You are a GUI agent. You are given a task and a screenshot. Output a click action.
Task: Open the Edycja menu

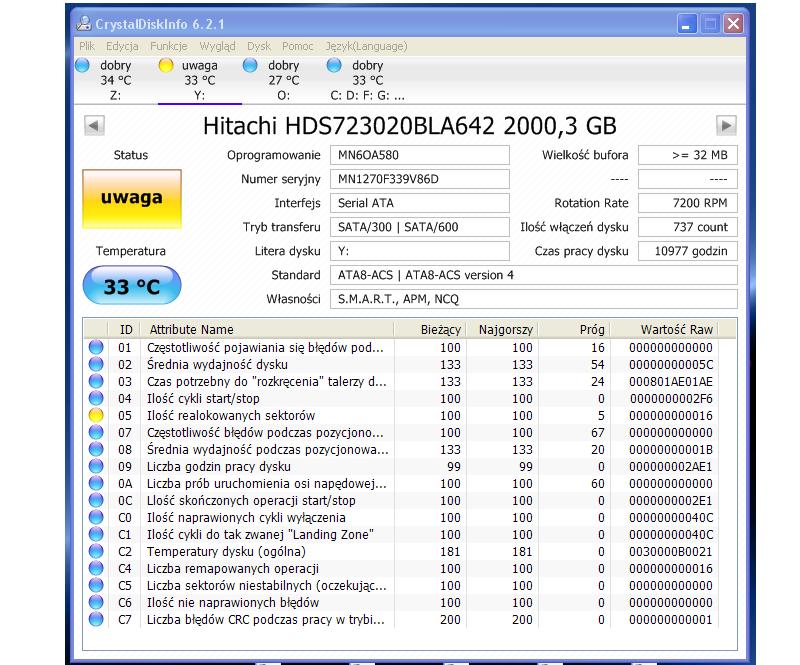[x=122, y=46]
